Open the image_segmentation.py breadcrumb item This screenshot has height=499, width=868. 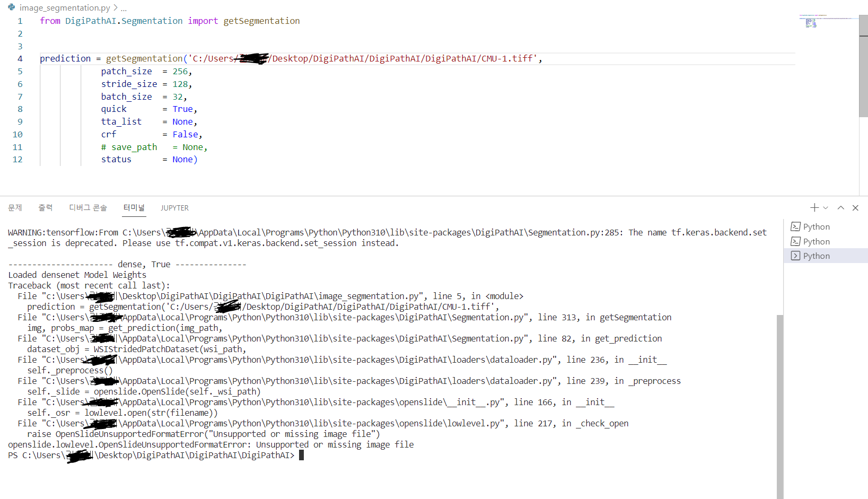pyautogui.click(x=65, y=7)
